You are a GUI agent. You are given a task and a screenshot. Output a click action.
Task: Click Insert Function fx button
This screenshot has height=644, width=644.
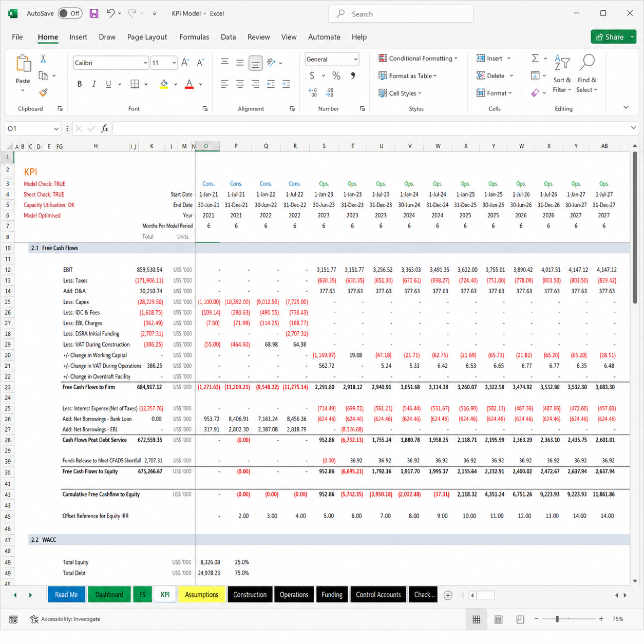105,128
